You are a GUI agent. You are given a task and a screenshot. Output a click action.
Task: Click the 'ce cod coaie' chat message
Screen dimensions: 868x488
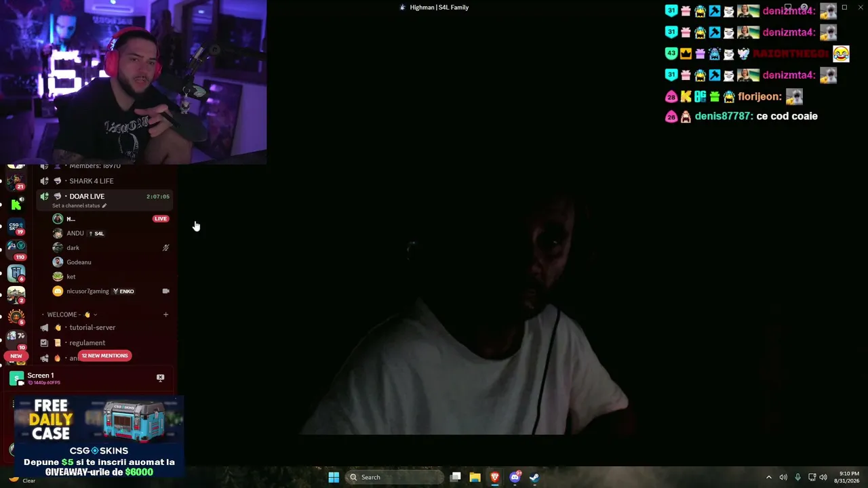point(787,117)
